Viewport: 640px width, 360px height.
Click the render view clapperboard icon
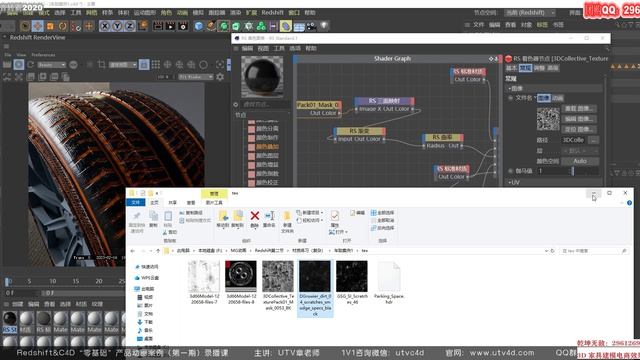(158, 26)
